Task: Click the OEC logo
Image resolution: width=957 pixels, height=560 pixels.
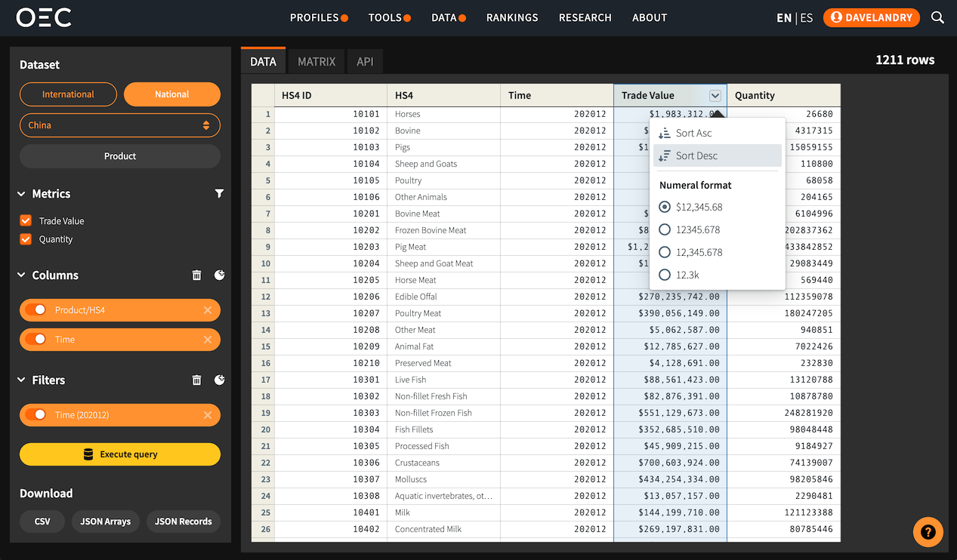Action: point(44,17)
